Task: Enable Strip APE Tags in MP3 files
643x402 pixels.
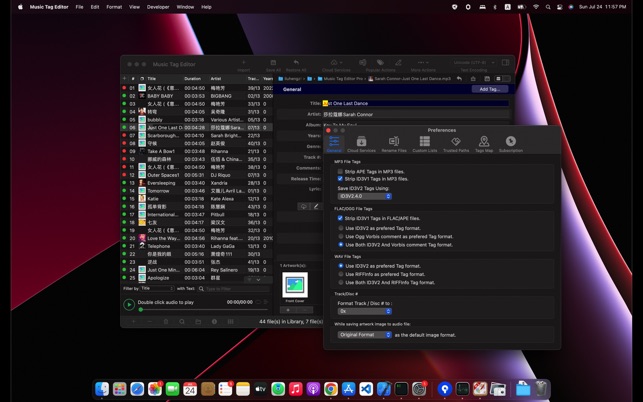Action: tap(340, 171)
